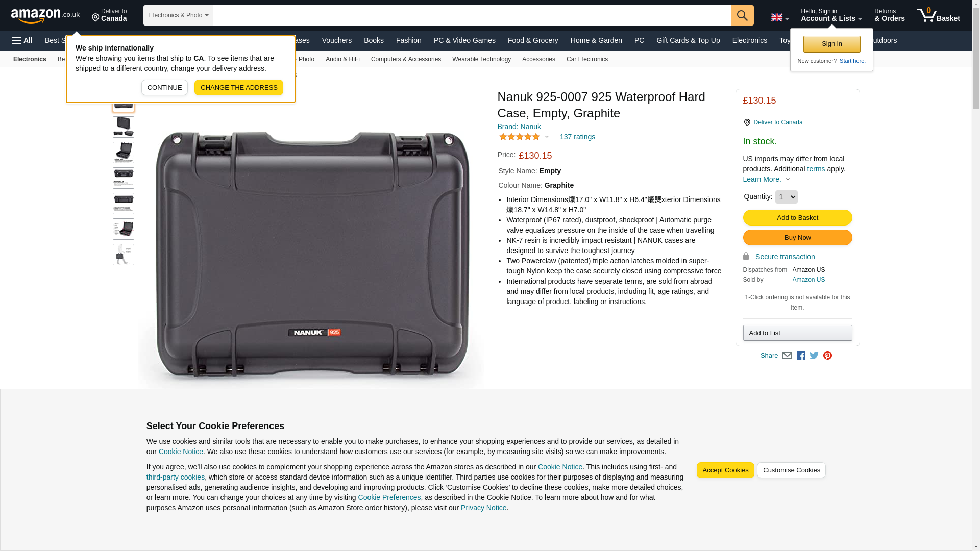Image resolution: width=980 pixels, height=551 pixels.
Task: Accept Cookies in the preferences banner
Action: click(725, 470)
